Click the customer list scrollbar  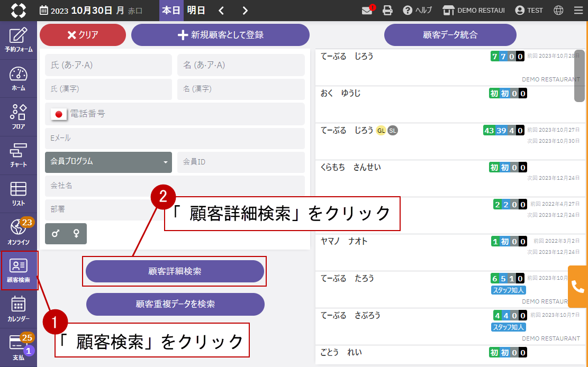(579, 76)
